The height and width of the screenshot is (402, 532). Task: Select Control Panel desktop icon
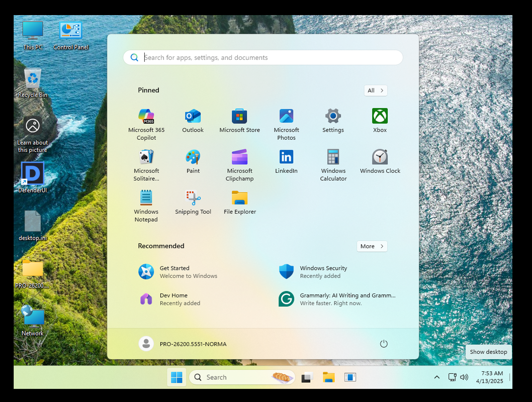click(70, 35)
